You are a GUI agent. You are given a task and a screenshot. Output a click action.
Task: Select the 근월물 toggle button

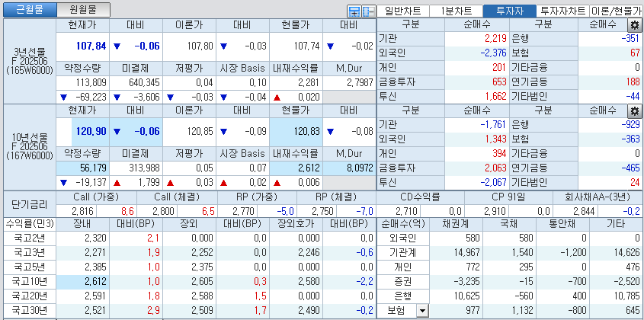(x=30, y=10)
